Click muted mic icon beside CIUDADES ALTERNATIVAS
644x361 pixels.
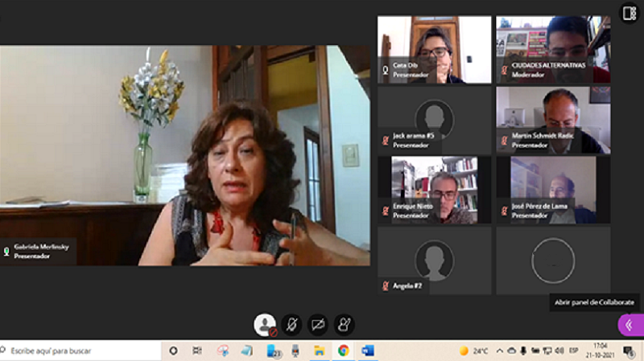[x=505, y=70]
